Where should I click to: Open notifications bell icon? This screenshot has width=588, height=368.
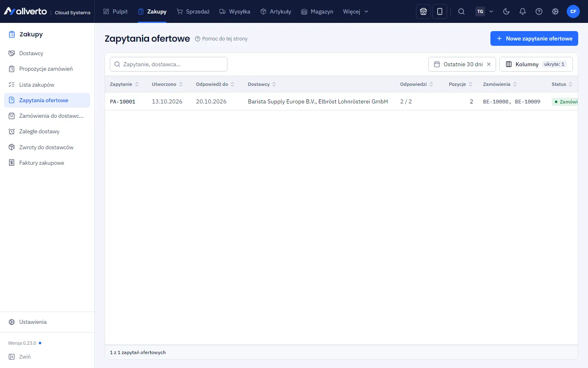[523, 11]
